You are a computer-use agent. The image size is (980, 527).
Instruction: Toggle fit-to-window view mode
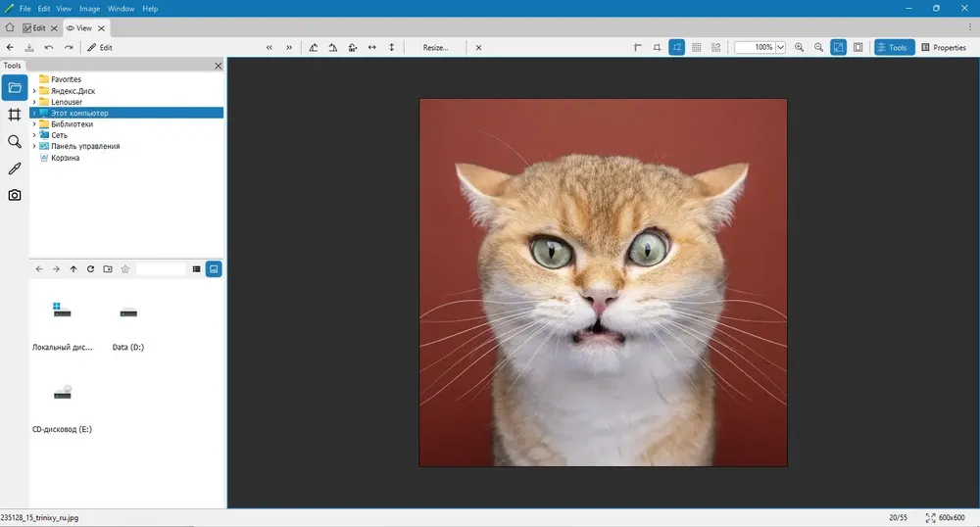[x=838, y=47]
